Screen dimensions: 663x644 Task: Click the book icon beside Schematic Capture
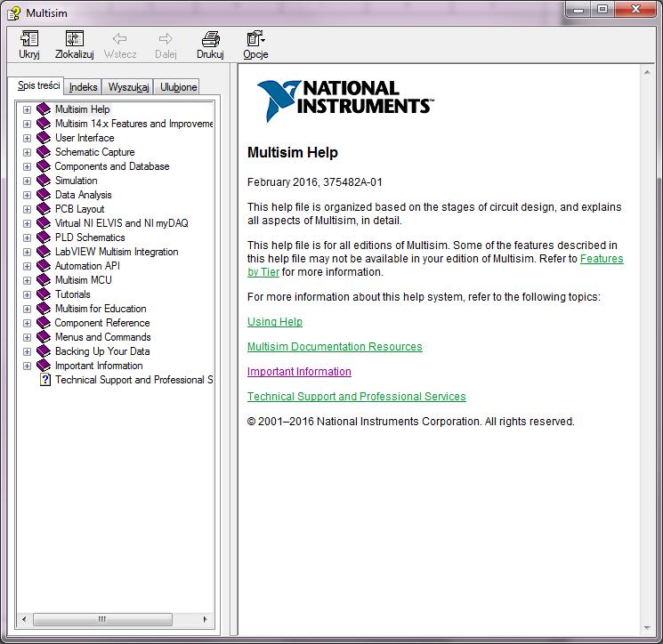tap(44, 152)
